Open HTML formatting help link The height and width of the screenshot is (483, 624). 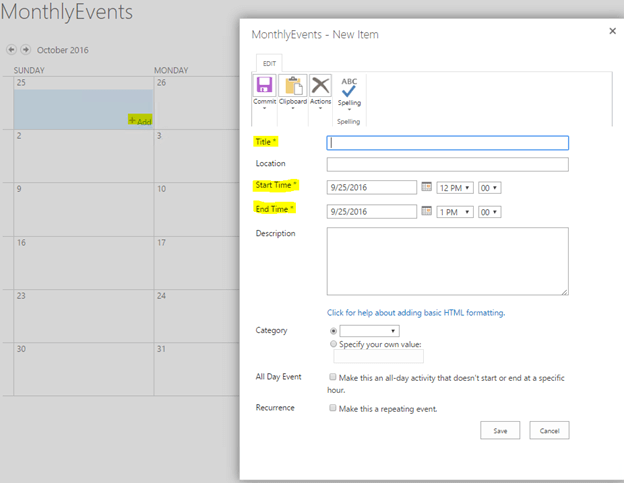coord(416,313)
